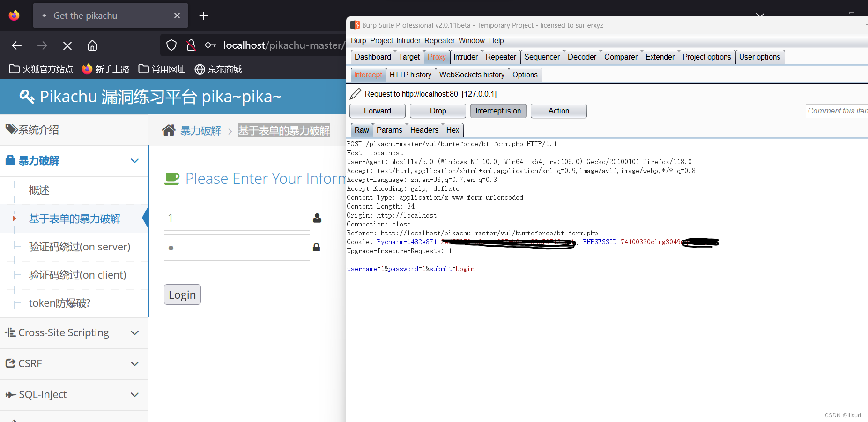Close the 'Get the pikachu' browser tab

click(177, 15)
